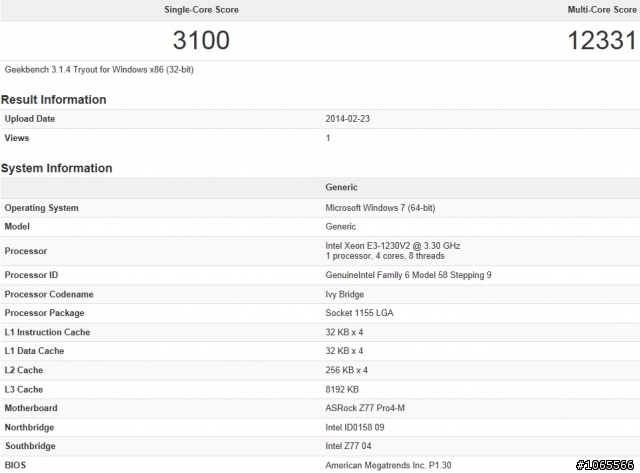
Task: Click the Southbridge label
Action: pyautogui.click(x=30, y=446)
